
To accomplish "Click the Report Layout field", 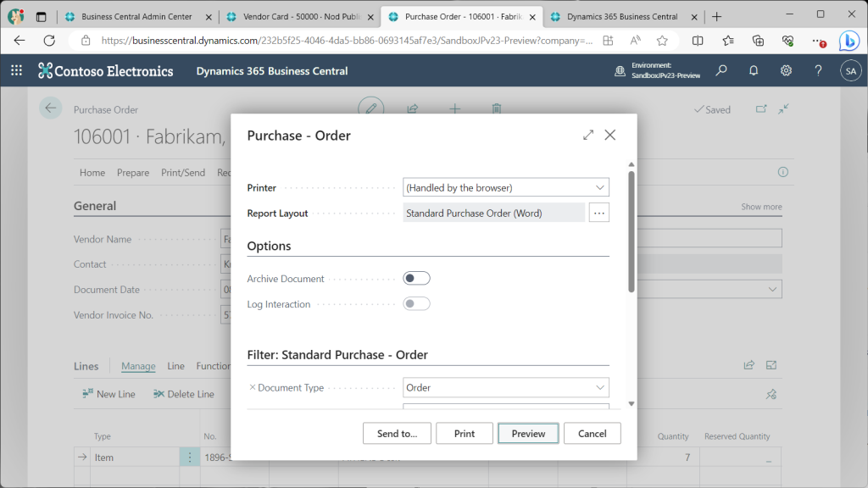I will tap(494, 213).
